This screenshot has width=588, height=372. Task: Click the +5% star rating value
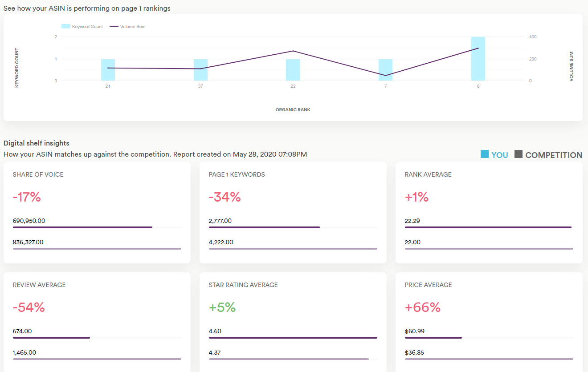click(x=222, y=307)
